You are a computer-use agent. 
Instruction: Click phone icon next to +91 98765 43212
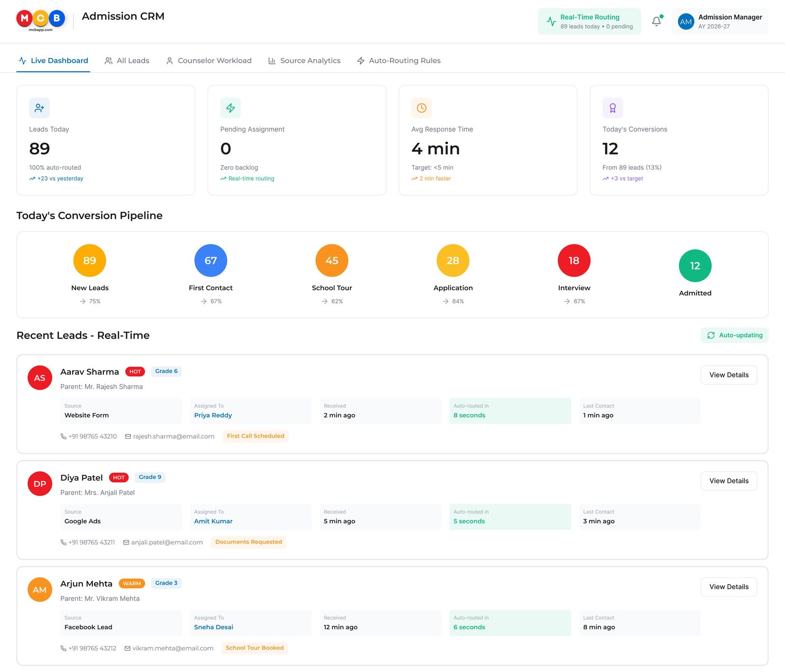63,648
